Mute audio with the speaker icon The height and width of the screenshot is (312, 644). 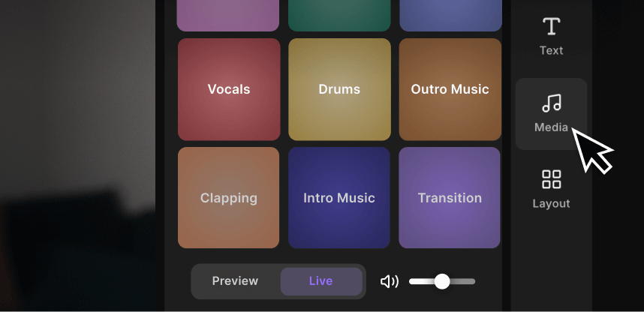(390, 281)
